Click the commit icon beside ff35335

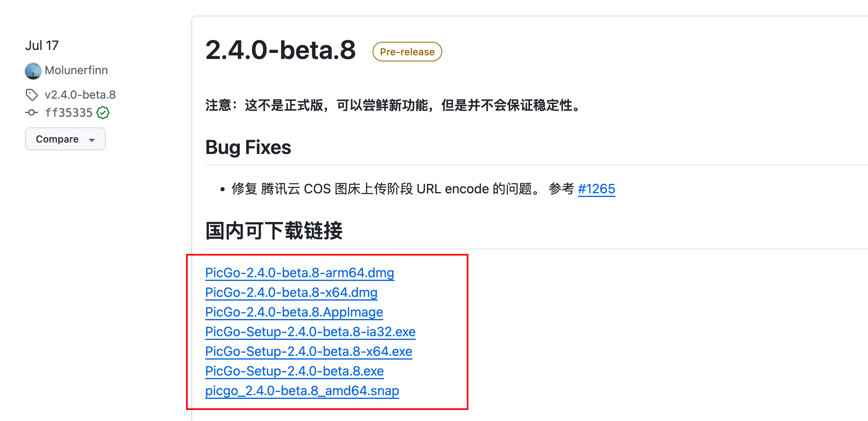coord(32,112)
